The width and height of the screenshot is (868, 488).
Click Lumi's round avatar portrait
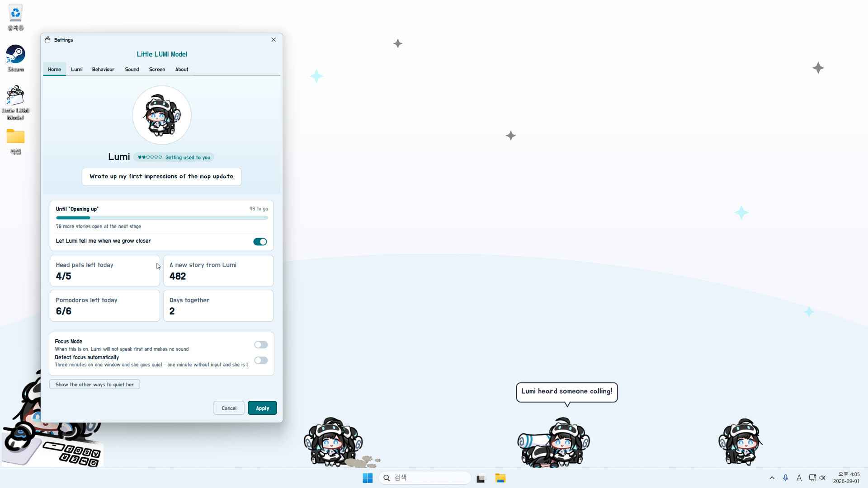[162, 115]
